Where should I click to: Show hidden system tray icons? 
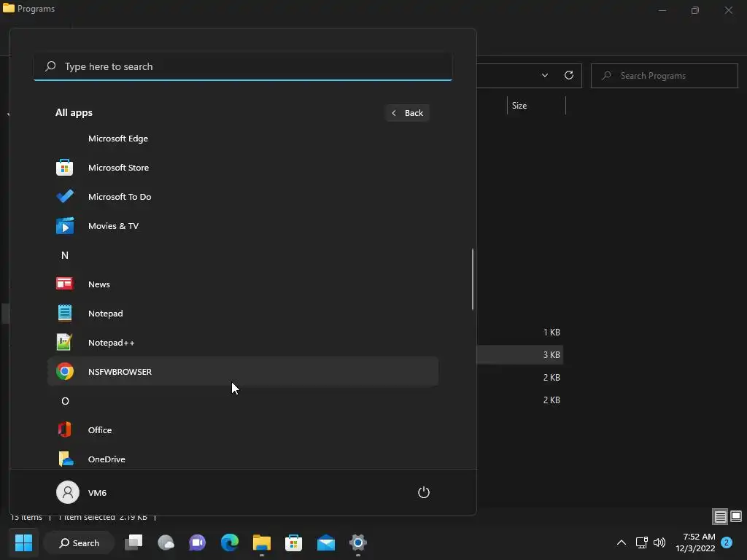[622, 542]
